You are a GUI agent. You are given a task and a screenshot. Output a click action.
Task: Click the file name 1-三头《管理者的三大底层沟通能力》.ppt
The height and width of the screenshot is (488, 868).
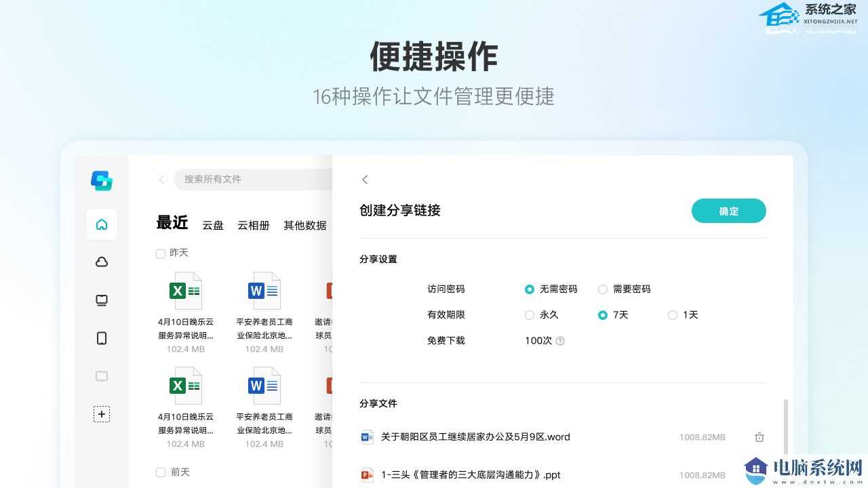point(471,475)
